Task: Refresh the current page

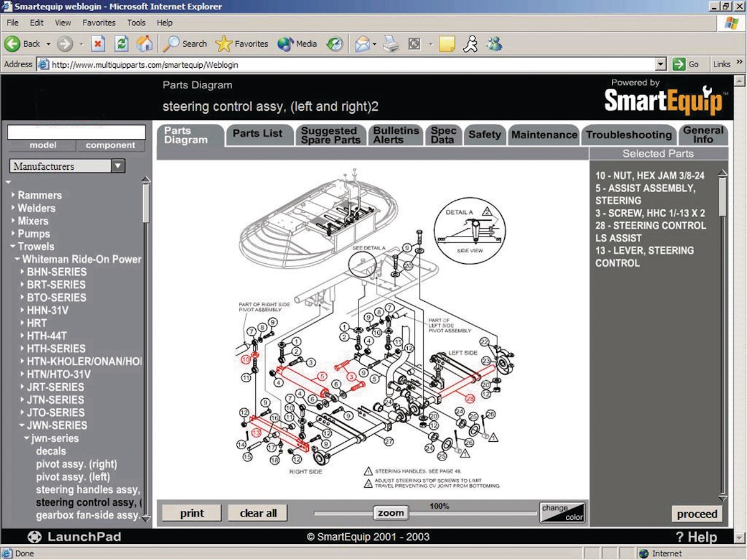Action: (x=121, y=44)
